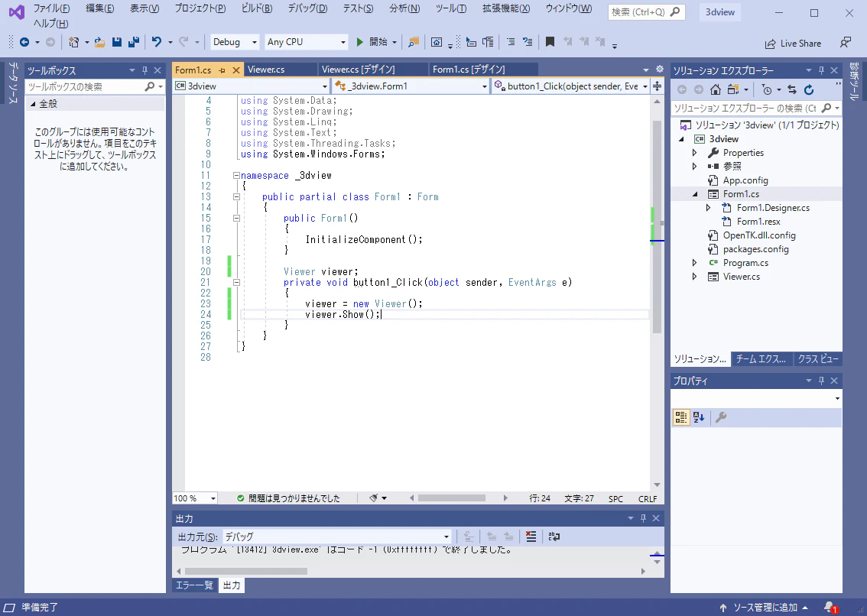Click the bookmark icon in the toolbar
This screenshot has width=867, height=616.
pyautogui.click(x=550, y=42)
